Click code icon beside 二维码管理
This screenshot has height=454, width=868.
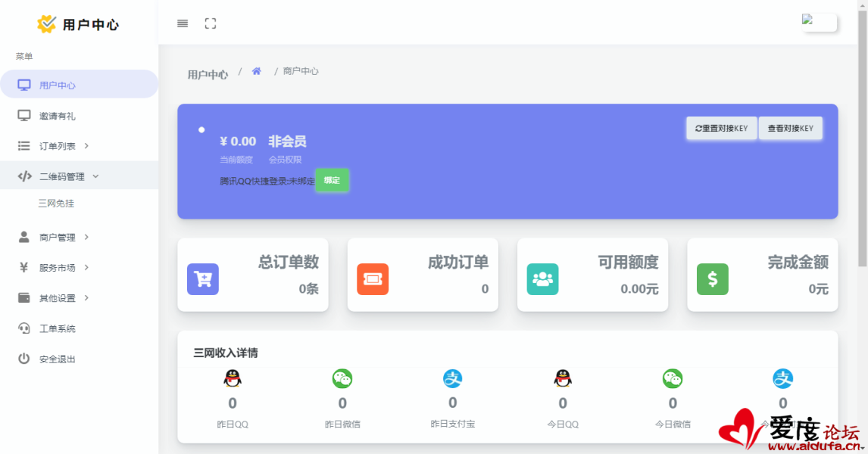[x=24, y=176]
